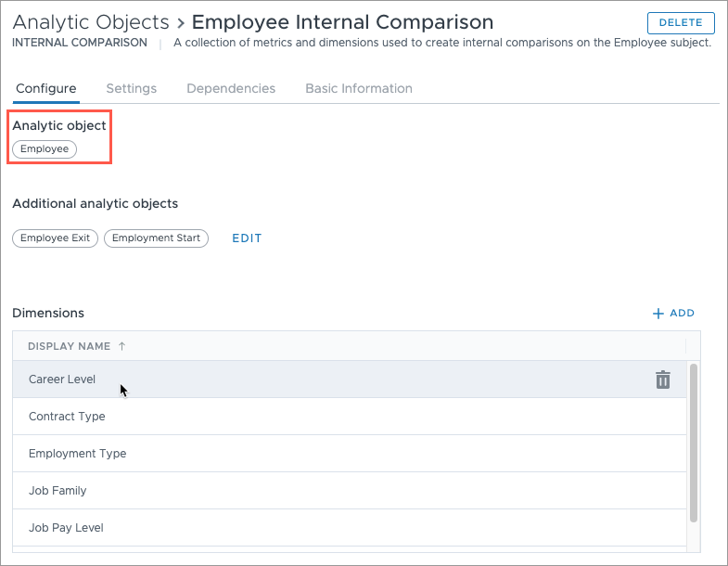The image size is (728, 566).
Task: Open the Basic Information tab
Action: [x=358, y=88]
